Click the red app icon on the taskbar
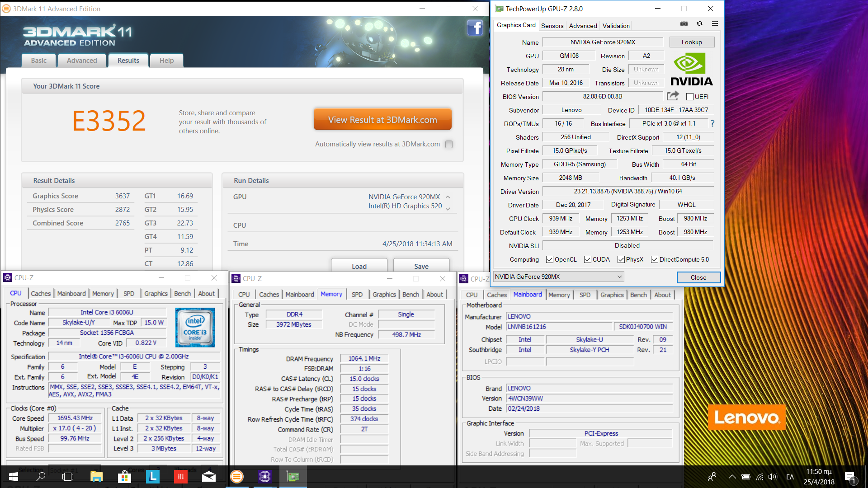 (x=181, y=477)
